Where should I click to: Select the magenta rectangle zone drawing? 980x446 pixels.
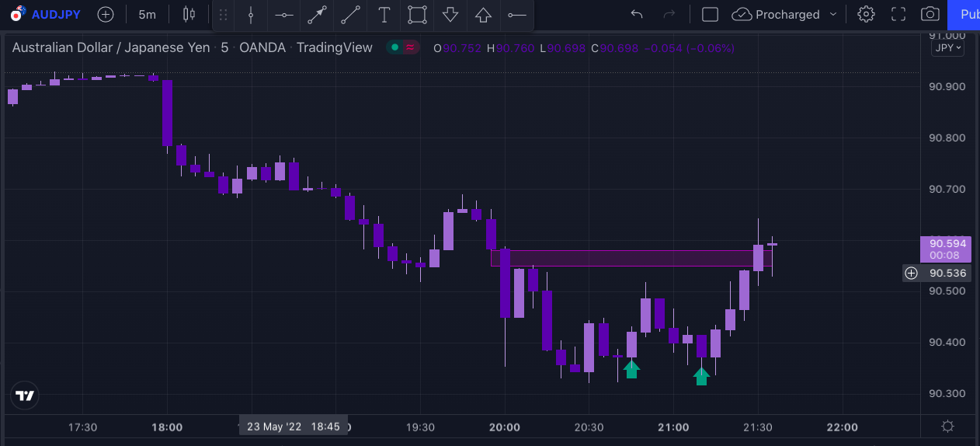pyautogui.click(x=631, y=258)
